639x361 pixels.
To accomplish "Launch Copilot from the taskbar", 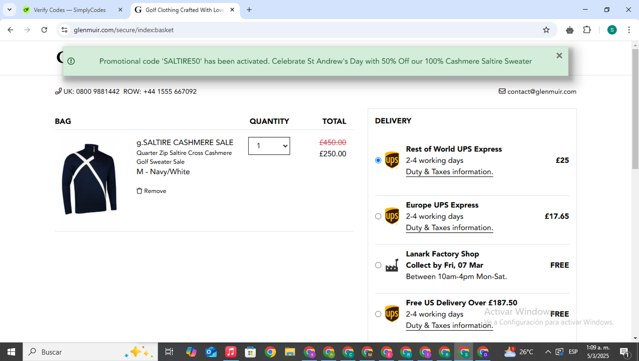I will click(191, 352).
